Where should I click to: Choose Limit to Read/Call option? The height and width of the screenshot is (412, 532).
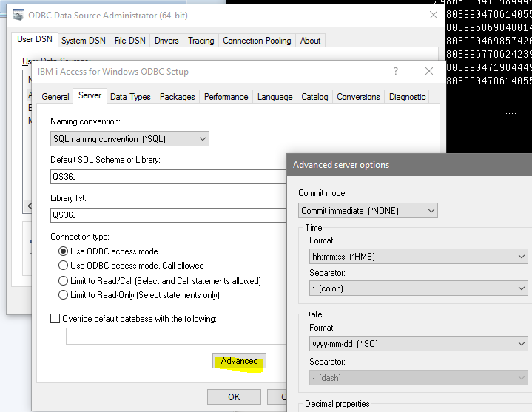tap(64, 281)
